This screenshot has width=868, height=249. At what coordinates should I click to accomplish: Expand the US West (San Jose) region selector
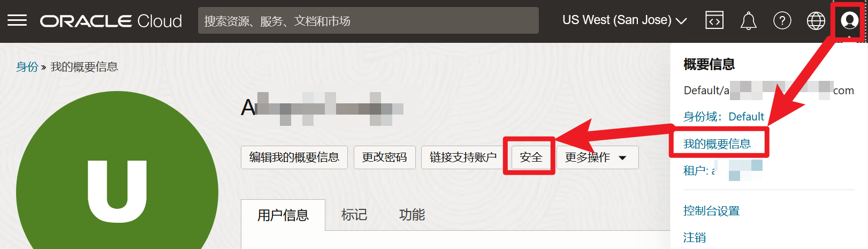click(x=625, y=20)
